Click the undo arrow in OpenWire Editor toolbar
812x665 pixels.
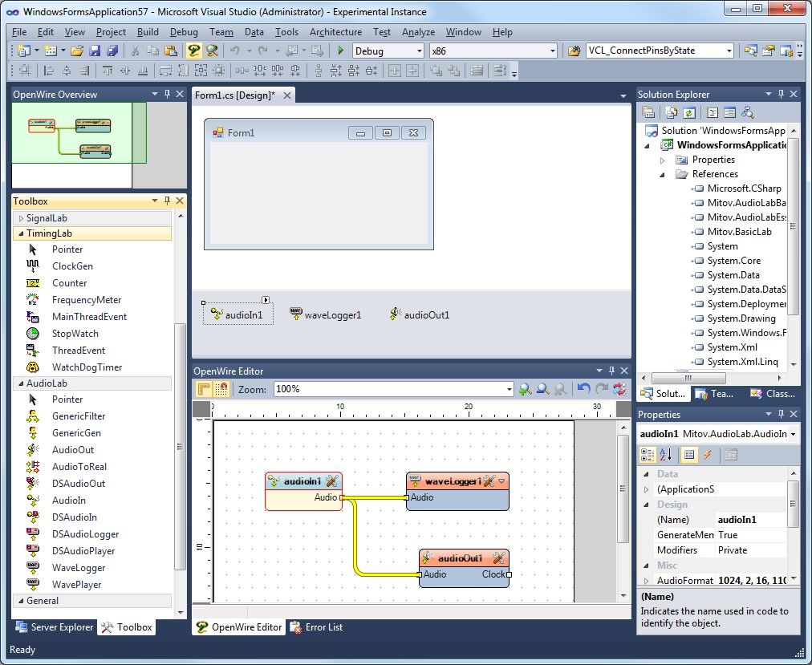(x=583, y=389)
